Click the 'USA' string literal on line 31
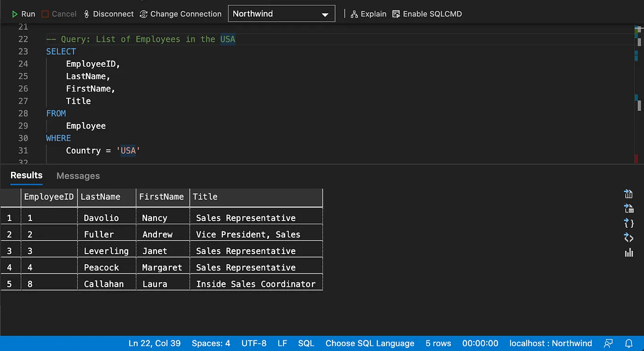 coord(128,151)
